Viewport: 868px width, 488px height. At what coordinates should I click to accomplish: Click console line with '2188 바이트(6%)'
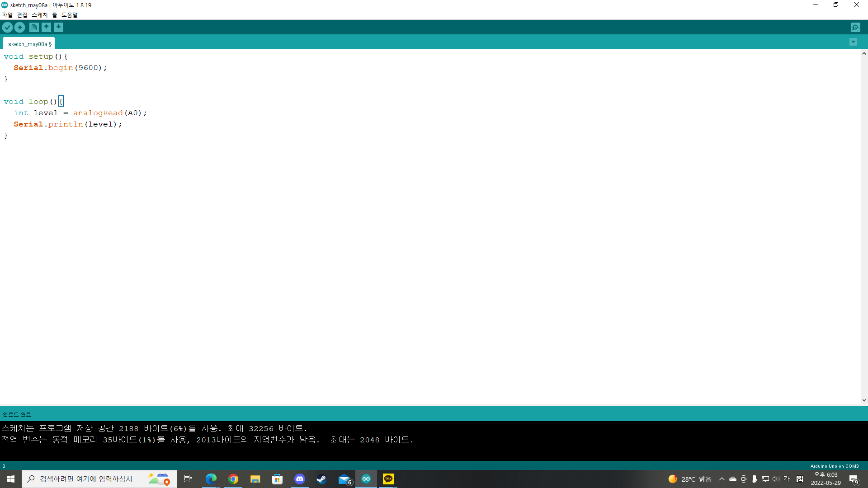[154, 428]
